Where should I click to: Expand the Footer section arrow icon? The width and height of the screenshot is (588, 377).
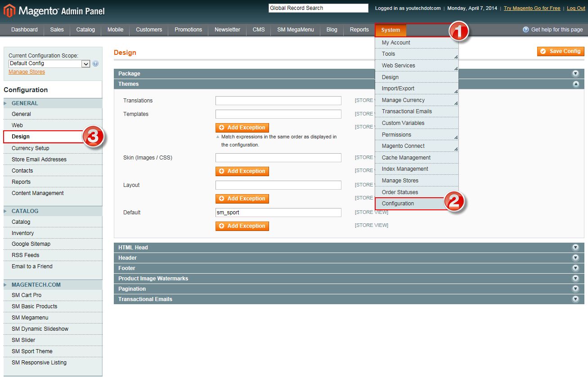(575, 268)
